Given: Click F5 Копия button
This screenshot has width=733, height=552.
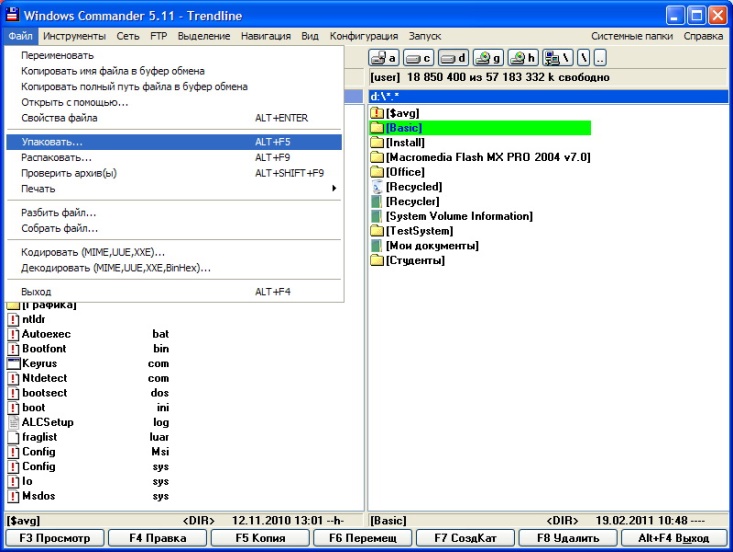Looking at the screenshot, I should [x=260, y=538].
